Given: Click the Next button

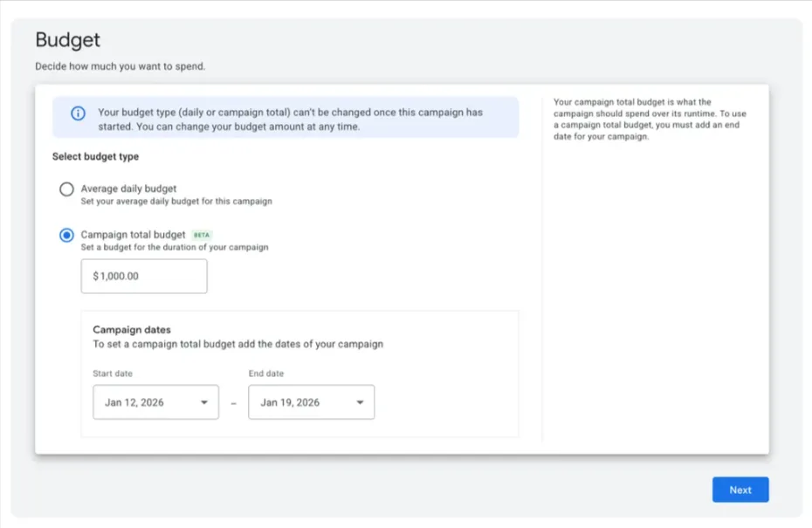Looking at the screenshot, I should (x=740, y=490).
